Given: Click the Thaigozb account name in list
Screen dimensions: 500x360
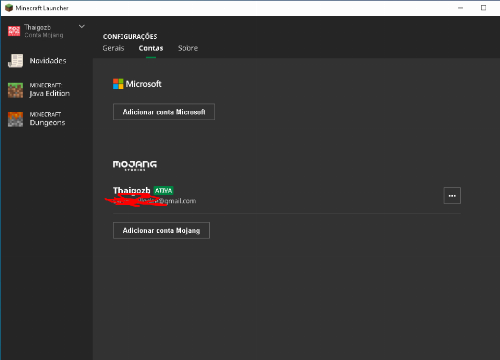Looking at the screenshot, I should pos(131,191).
